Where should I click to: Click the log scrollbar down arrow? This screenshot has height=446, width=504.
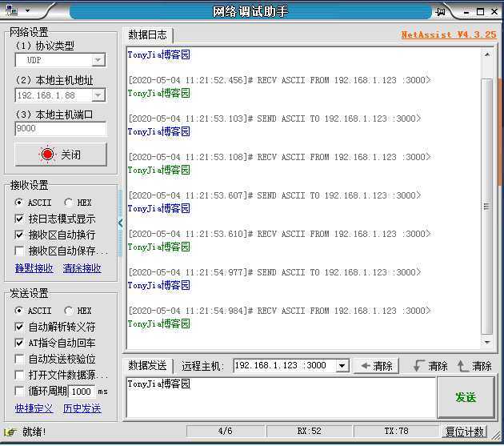[x=487, y=342]
